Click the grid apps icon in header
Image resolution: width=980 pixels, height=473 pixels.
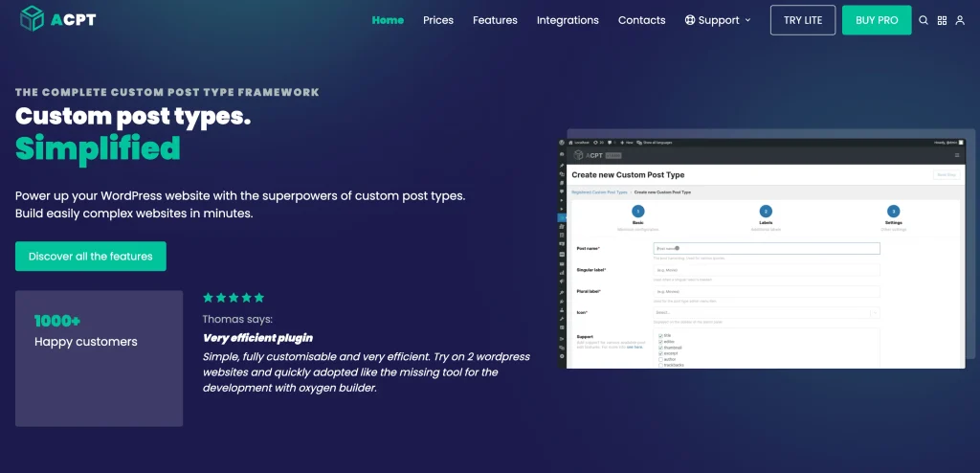[942, 20]
